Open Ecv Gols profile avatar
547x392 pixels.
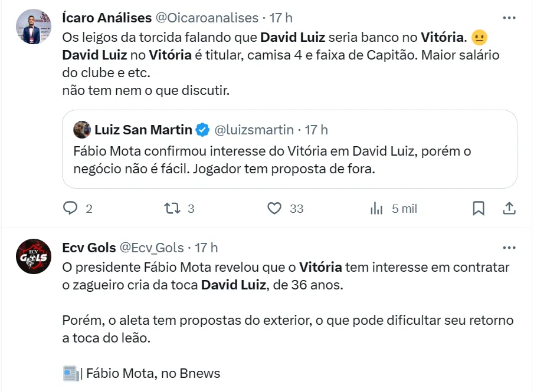click(x=34, y=256)
